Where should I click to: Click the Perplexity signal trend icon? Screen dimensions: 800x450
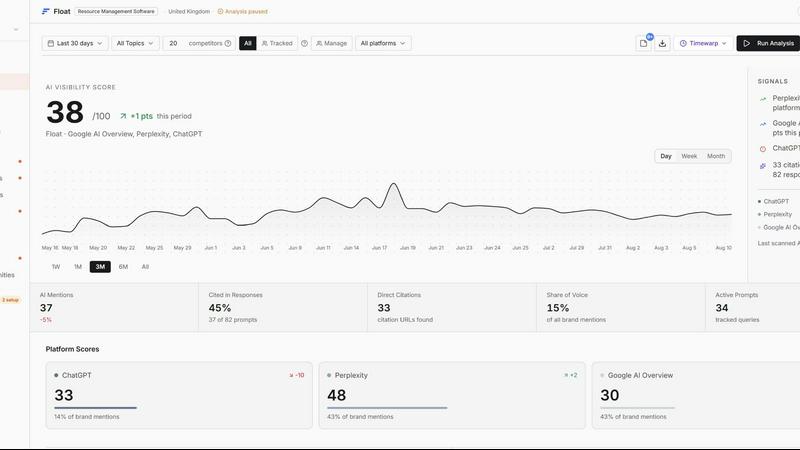click(x=763, y=99)
